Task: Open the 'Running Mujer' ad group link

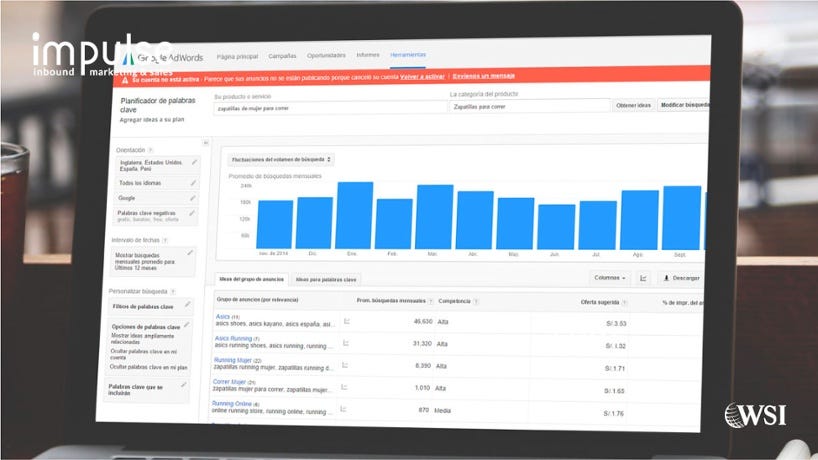Action: coord(233,360)
